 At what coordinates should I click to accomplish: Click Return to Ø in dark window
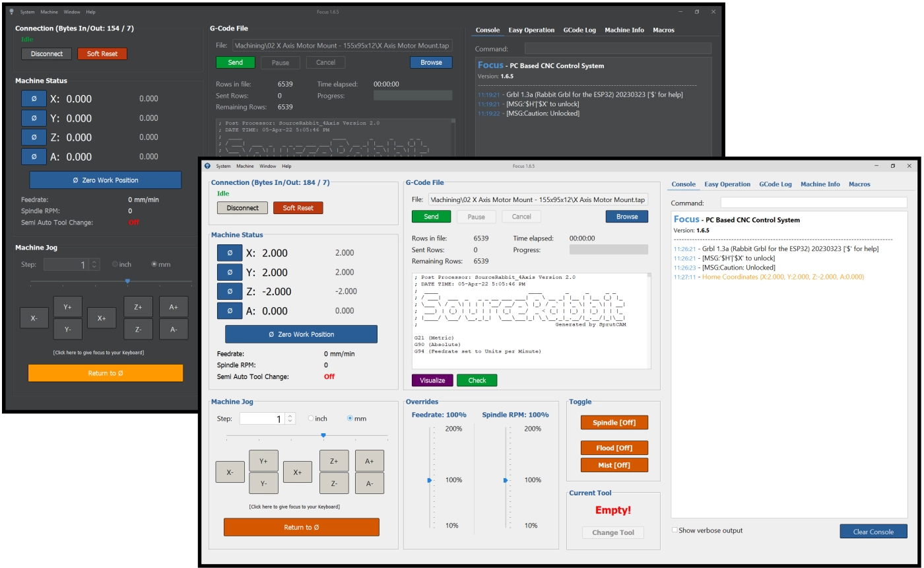106,373
